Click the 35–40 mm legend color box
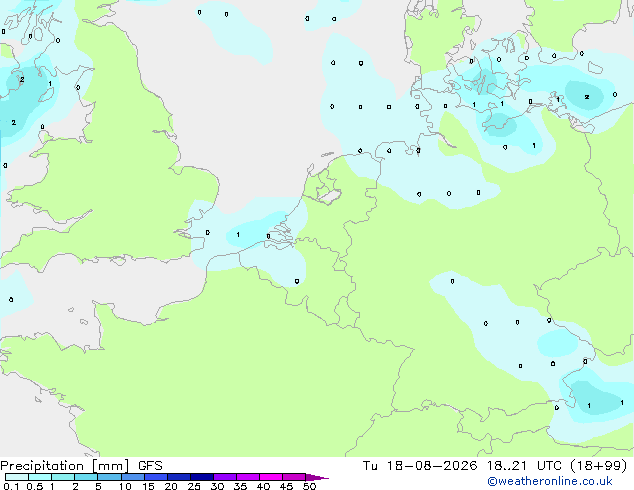634x490 pixels. pyautogui.click(x=248, y=477)
